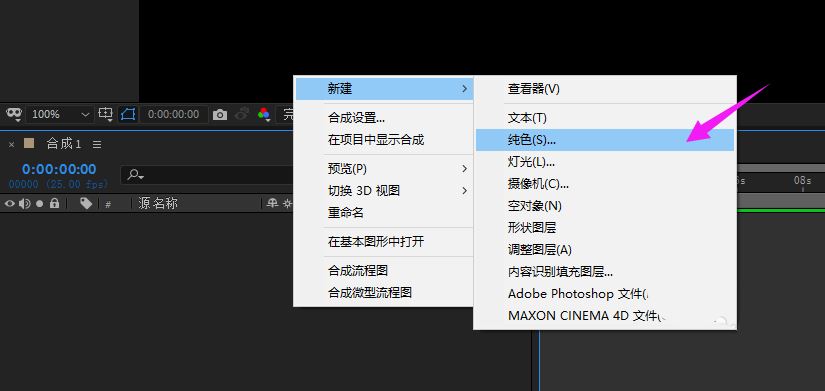The height and width of the screenshot is (391, 825).
Task: Select 纯色(S)... in the submenu
Action: pos(605,140)
